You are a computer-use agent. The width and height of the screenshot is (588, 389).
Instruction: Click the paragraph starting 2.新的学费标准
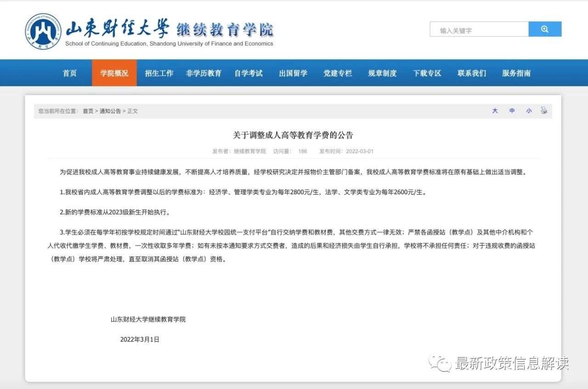point(115,213)
